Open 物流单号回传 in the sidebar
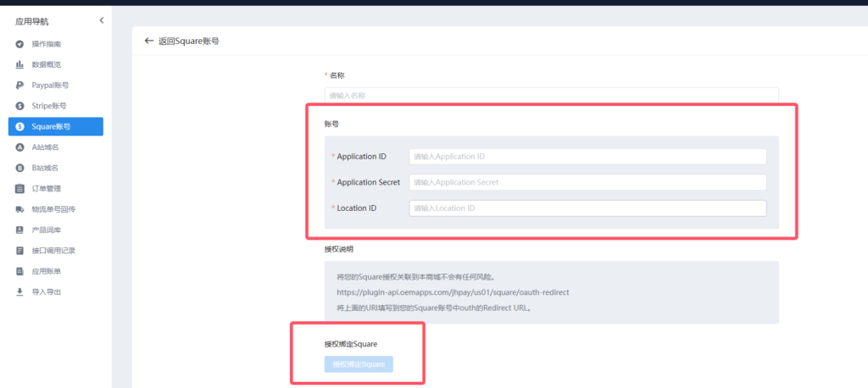 [55, 209]
